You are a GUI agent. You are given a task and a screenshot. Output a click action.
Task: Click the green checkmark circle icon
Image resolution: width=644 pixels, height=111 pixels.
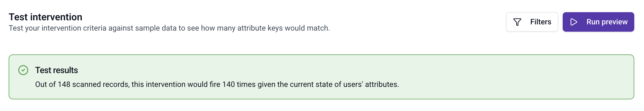tap(23, 70)
